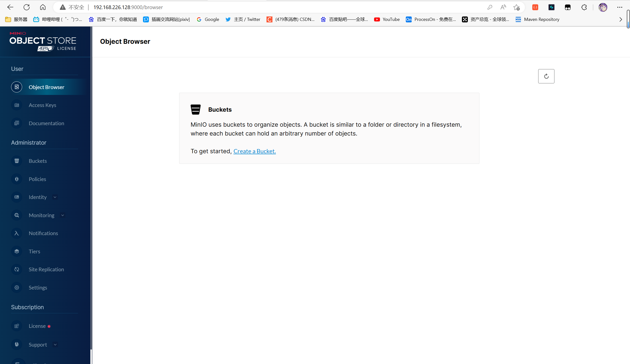
Task: Click the Buckets icon in the sidebar
Action: pyautogui.click(x=17, y=161)
